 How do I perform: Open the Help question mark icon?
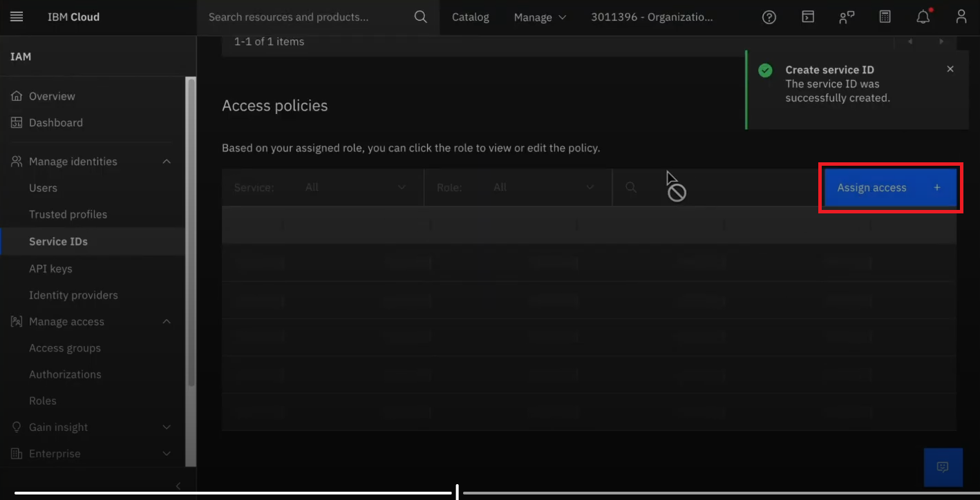click(769, 17)
